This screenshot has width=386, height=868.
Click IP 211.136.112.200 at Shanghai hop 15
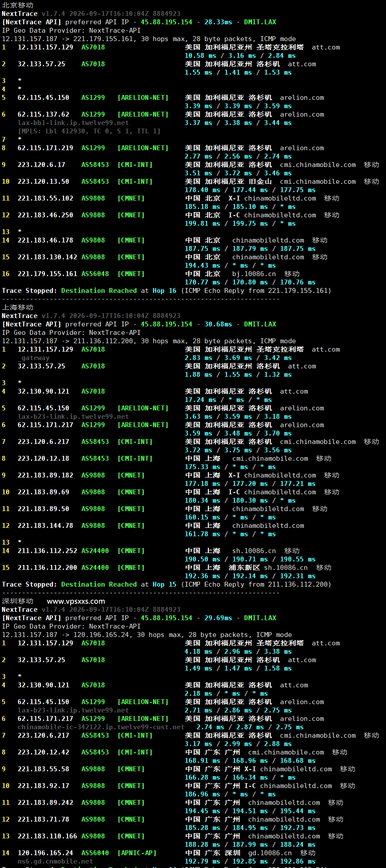click(x=47, y=568)
